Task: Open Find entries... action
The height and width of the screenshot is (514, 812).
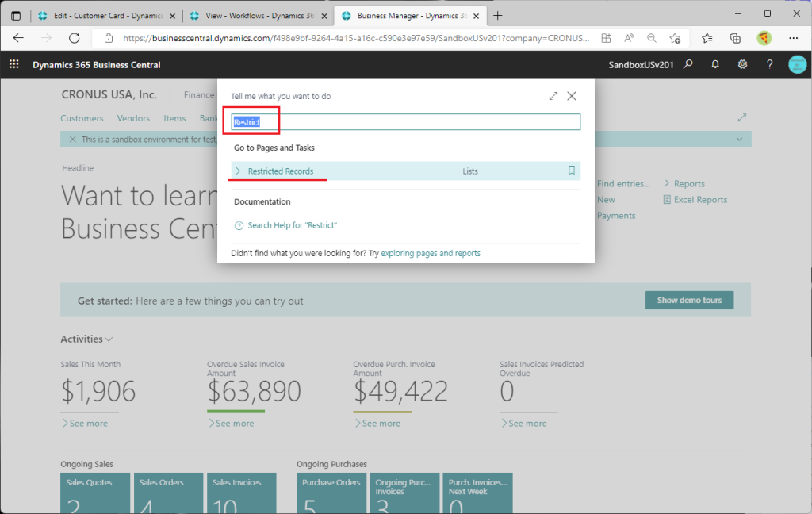Action: [623, 184]
